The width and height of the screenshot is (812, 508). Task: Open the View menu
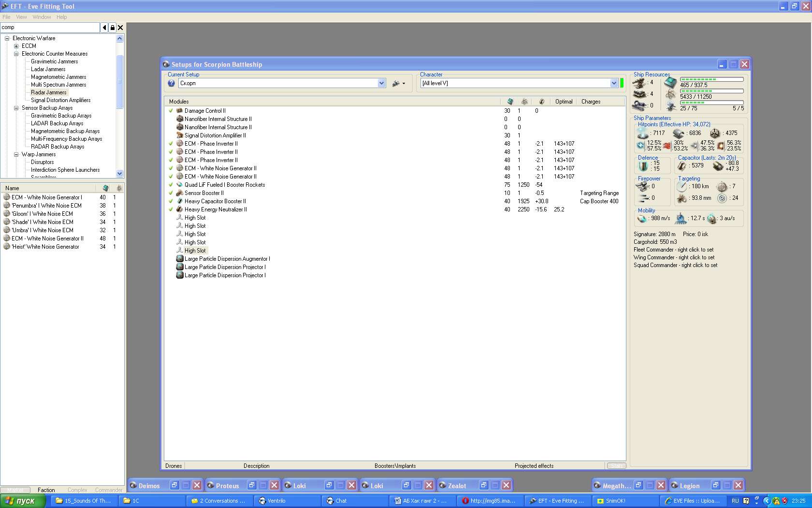click(21, 17)
